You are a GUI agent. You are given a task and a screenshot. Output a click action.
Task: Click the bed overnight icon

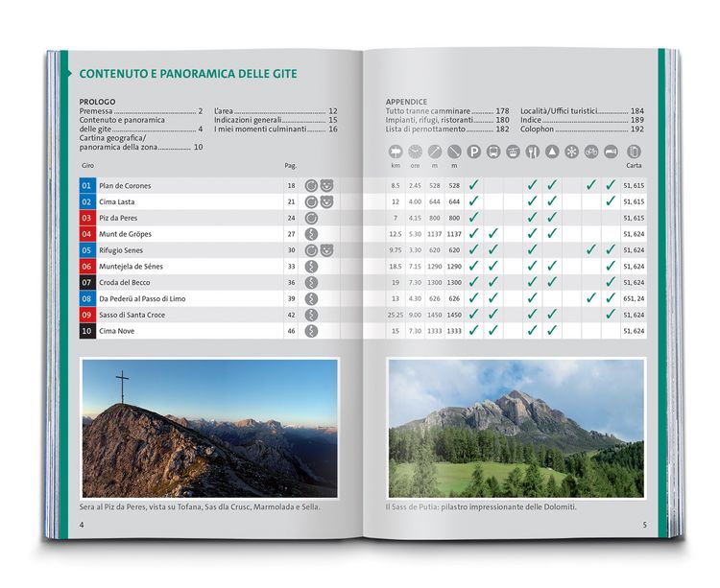pyautogui.click(x=611, y=152)
